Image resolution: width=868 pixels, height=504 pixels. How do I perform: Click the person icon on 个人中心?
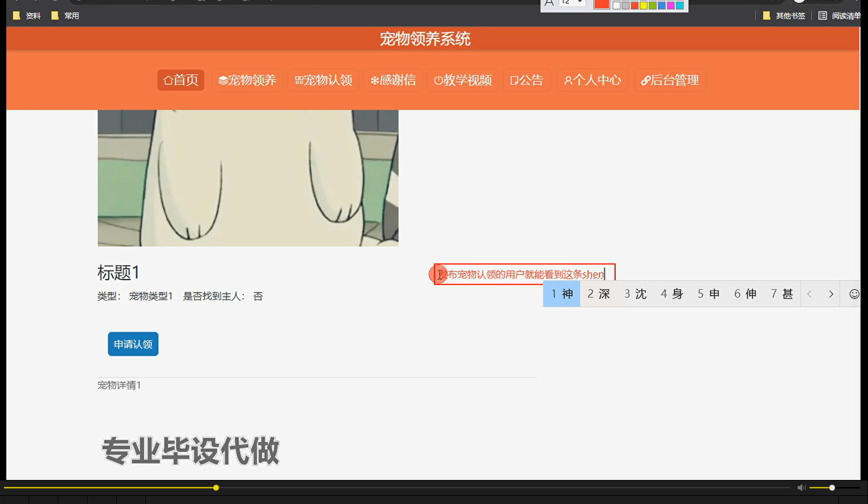568,80
